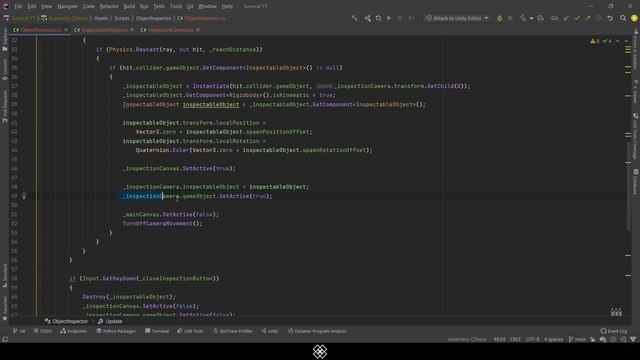Open the Edit menu

pos(32,7)
